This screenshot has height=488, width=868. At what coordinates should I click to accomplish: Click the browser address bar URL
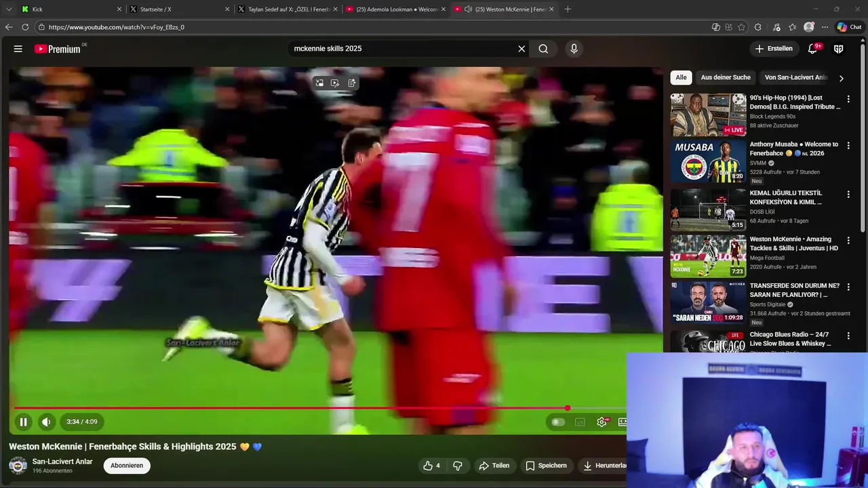117,27
